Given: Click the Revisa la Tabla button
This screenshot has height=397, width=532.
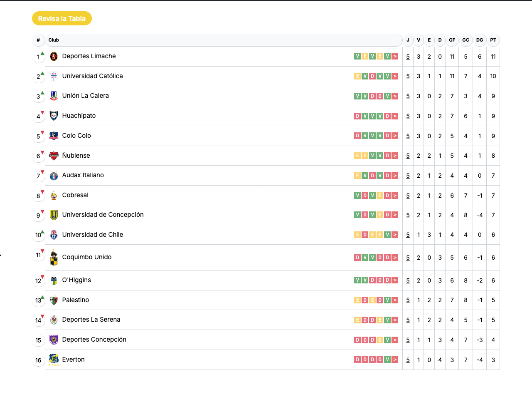Looking at the screenshot, I should pos(62,18).
